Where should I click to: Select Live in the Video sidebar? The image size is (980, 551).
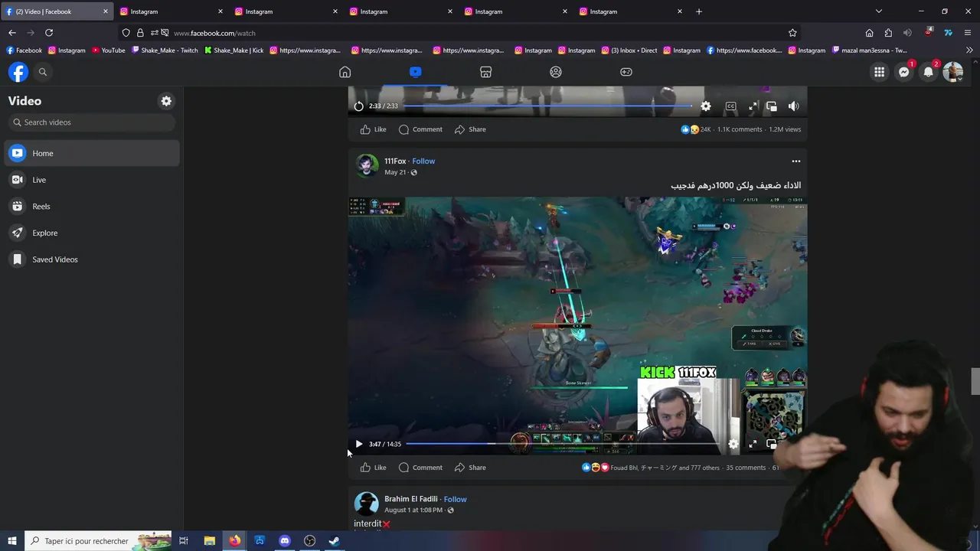[x=92, y=180]
